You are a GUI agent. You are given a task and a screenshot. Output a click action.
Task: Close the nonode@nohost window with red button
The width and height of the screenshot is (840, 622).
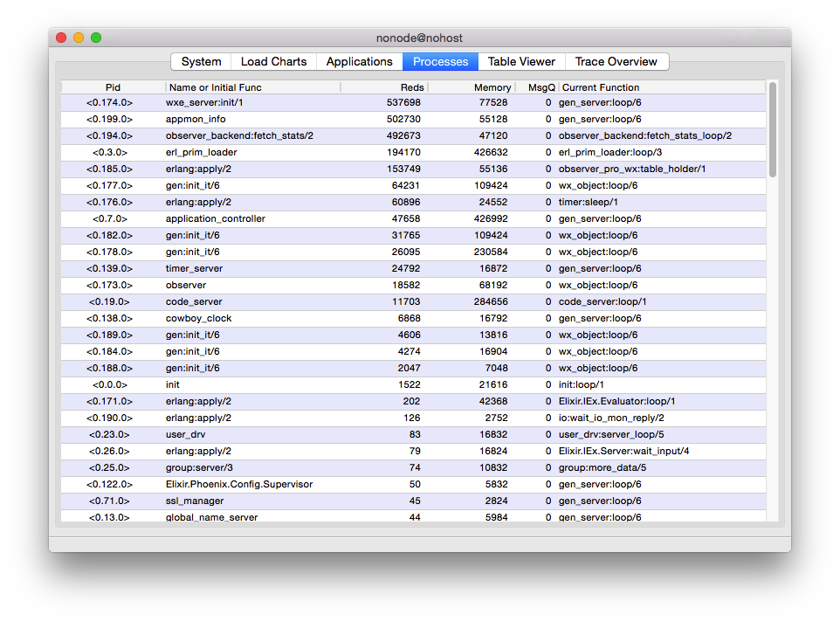(x=61, y=38)
